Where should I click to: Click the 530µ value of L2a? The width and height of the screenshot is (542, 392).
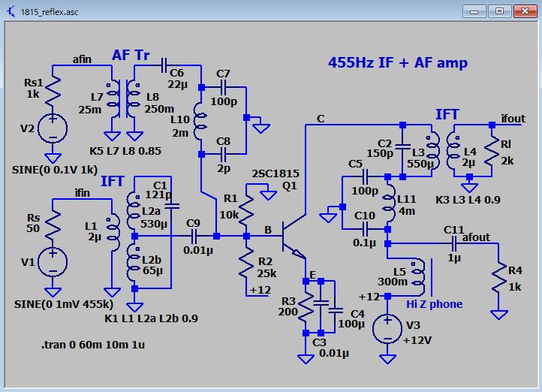(x=154, y=224)
